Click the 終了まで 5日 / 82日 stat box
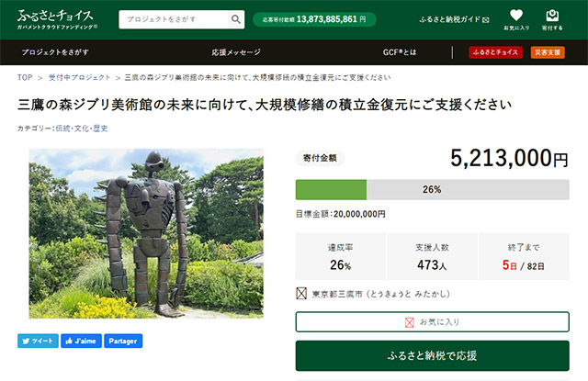The image size is (588, 381). pyautogui.click(x=524, y=257)
